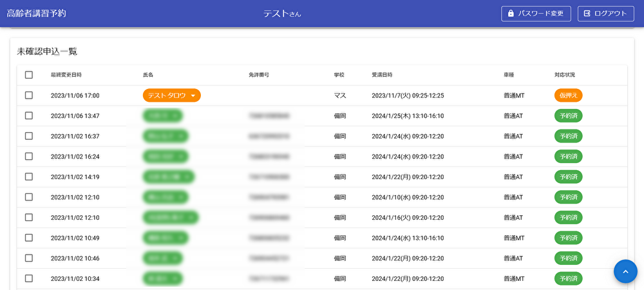This screenshot has width=644, height=290.
Task: Open the name chip dropdown in 2023/11/06 13:47 row
Action: pos(176,116)
